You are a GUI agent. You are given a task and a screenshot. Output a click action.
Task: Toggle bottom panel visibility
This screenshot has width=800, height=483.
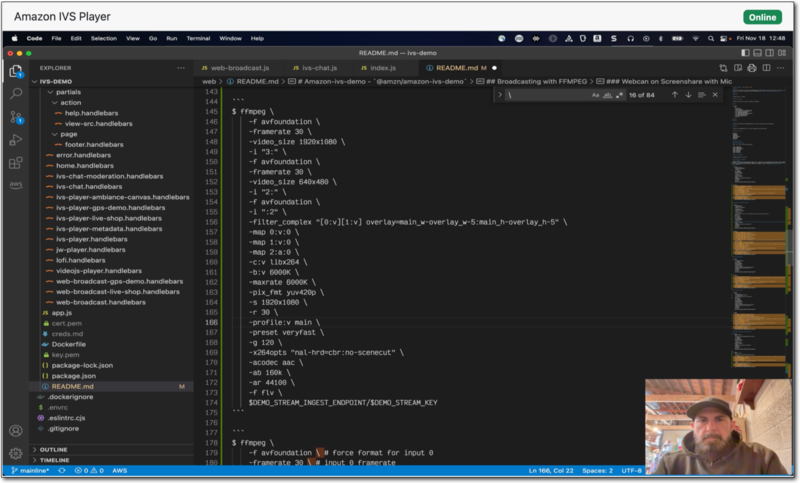(x=758, y=53)
